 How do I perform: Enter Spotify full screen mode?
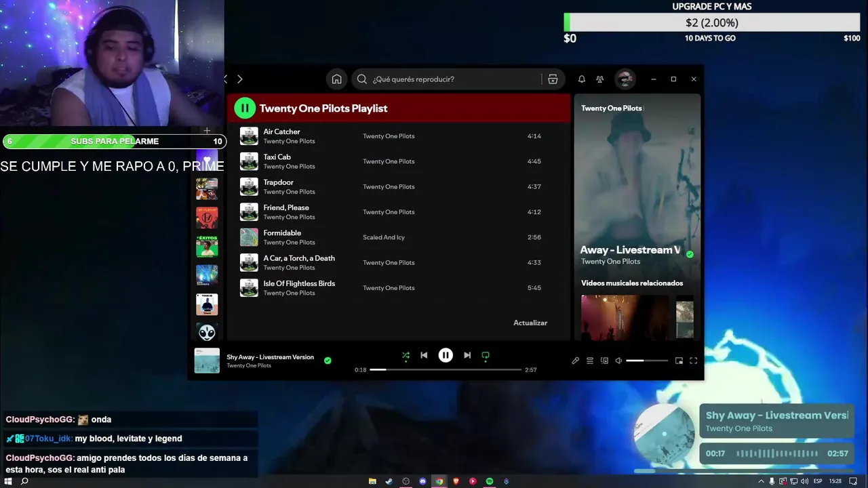[x=693, y=361]
